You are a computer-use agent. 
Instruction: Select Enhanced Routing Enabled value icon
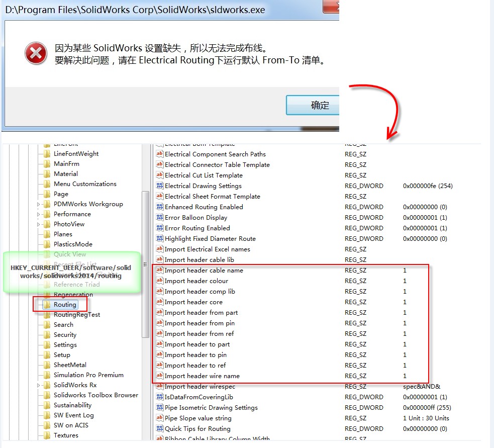[x=160, y=207]
